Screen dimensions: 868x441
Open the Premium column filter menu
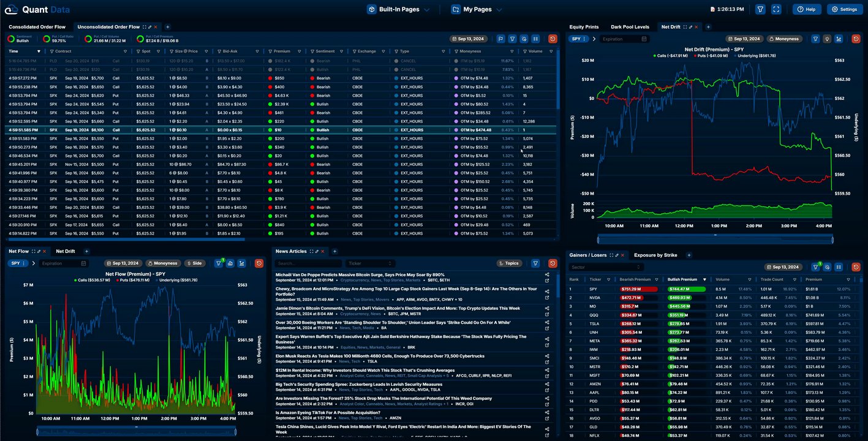click(x=270, y=51)
